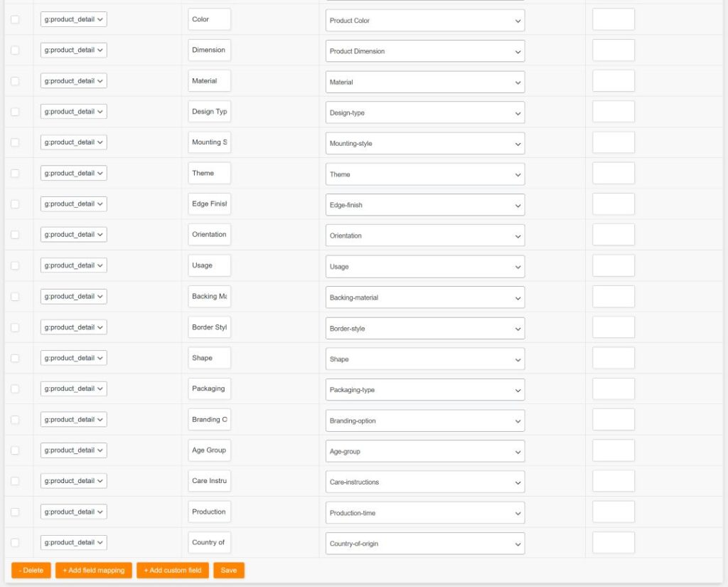Click the Orientation name text field

[210, 235]
